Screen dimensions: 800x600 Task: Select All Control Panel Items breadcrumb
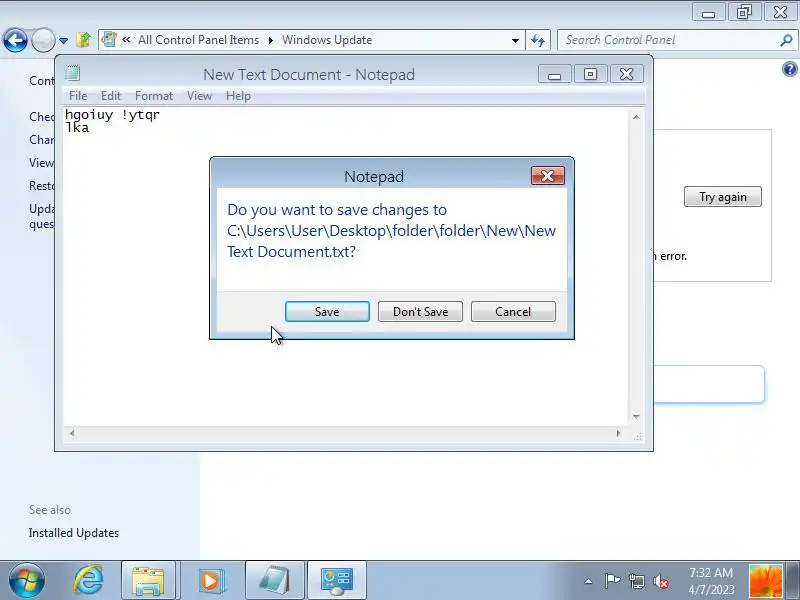[x=198, y=40]
